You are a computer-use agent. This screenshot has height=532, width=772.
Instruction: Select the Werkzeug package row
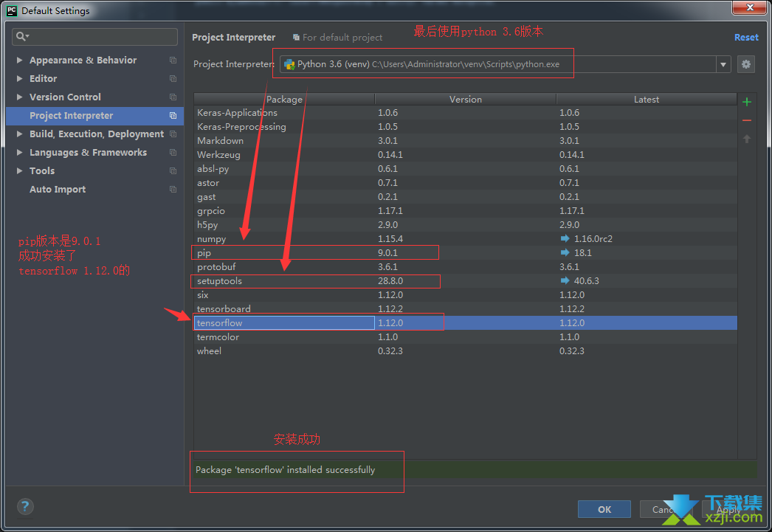pyautogui.click(x=465, y=154)
